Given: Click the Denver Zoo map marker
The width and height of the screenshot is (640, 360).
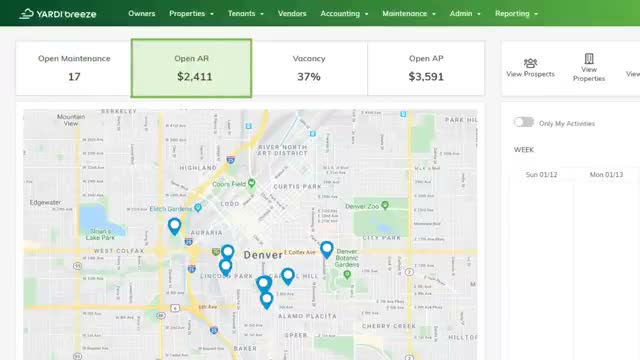Looking at the screenshot, I should click(x=384, y=205).
